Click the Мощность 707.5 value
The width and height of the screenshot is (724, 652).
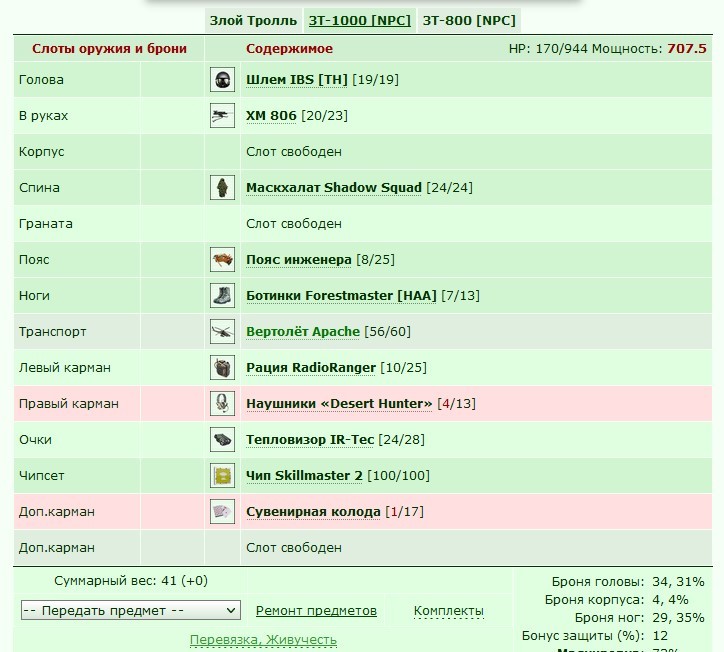(x=687, y=49)
